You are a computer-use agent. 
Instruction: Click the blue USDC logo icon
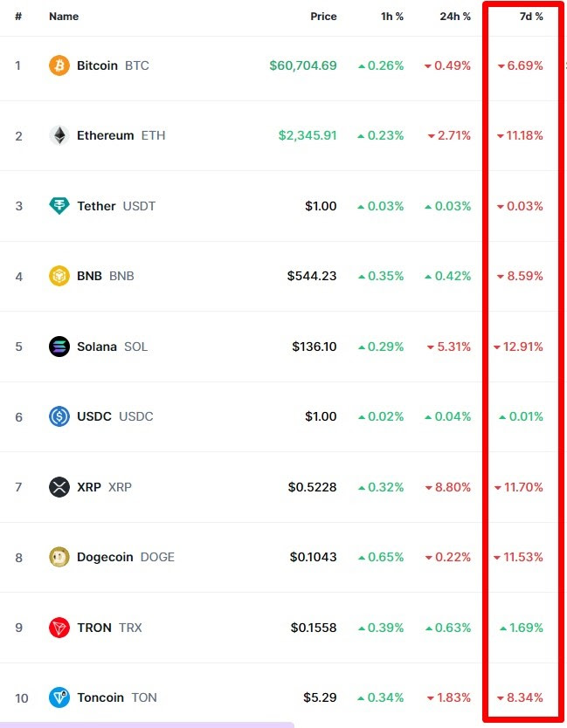click(x=59, y=416)
